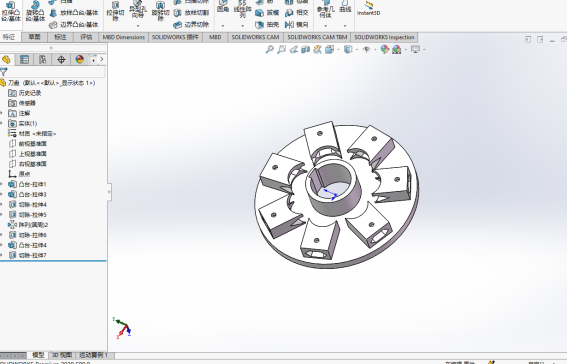
Task: Click the 3D 视图 bottom tab
Action: [x=62, y=355]
